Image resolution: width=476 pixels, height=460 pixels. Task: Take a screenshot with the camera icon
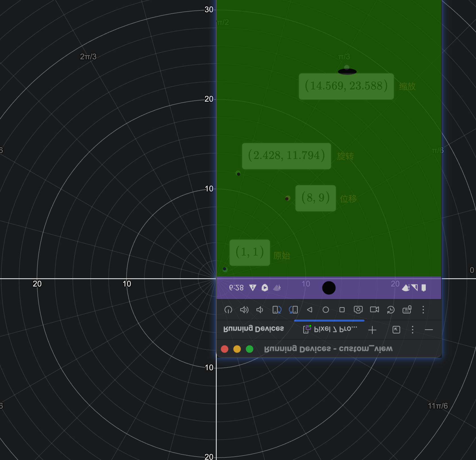click(358, 310)
